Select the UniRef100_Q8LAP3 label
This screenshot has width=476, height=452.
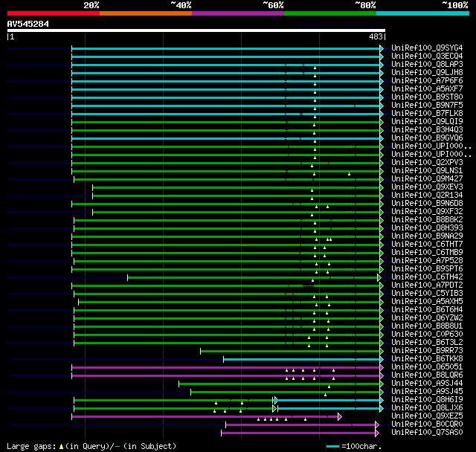(427, 65)
